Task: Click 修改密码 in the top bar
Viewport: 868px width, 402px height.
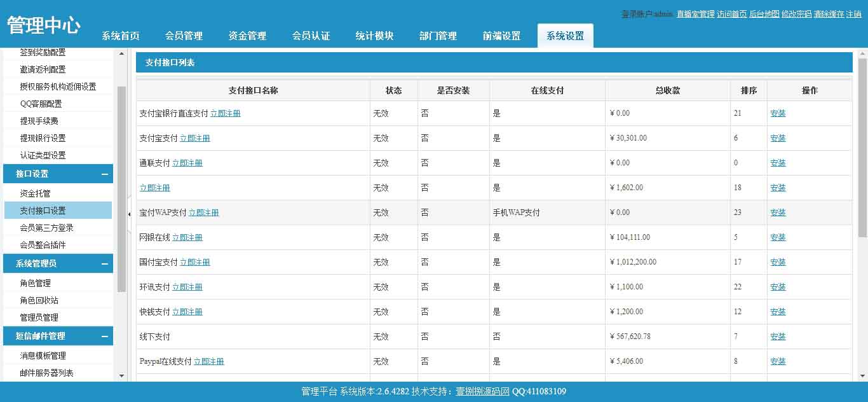Action: point(796,14)
